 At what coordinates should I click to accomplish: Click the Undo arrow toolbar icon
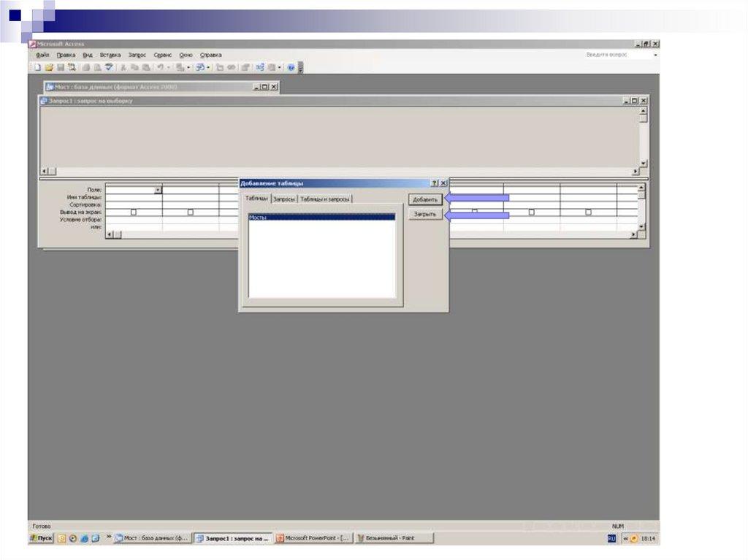tap(159, 67)
